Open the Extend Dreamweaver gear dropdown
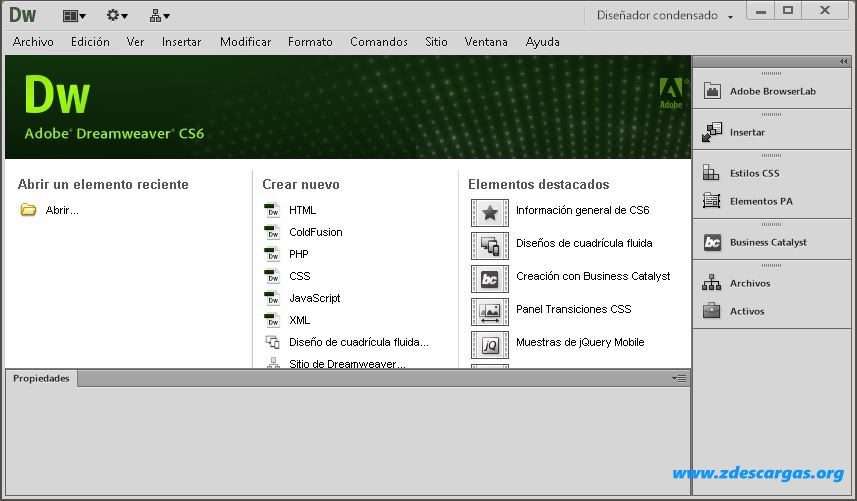This screenshot has height=501, width=857. pos(117,16)
